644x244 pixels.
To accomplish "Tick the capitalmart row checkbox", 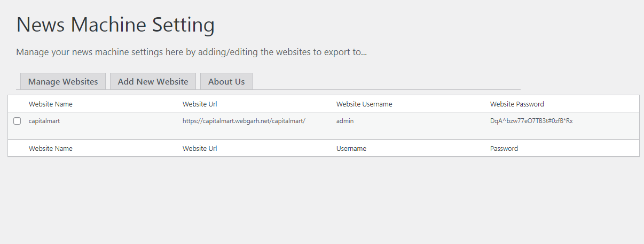I will tap(17, 121).
